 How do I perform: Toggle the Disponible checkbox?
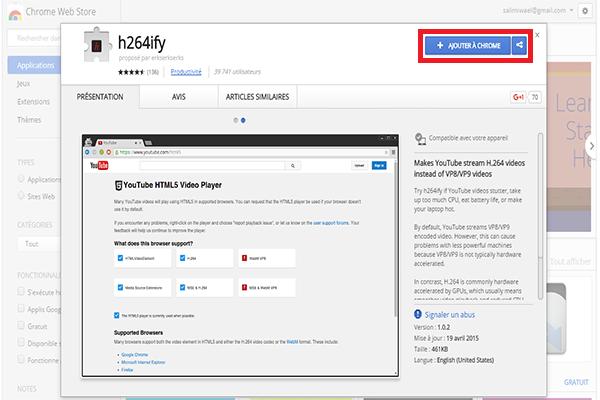tap(21, 343)
